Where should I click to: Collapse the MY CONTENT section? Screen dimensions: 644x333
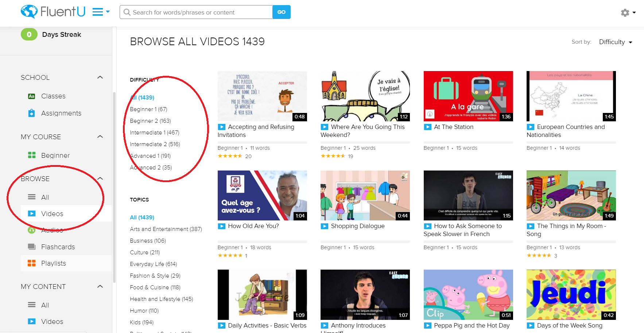coord(100,287)
